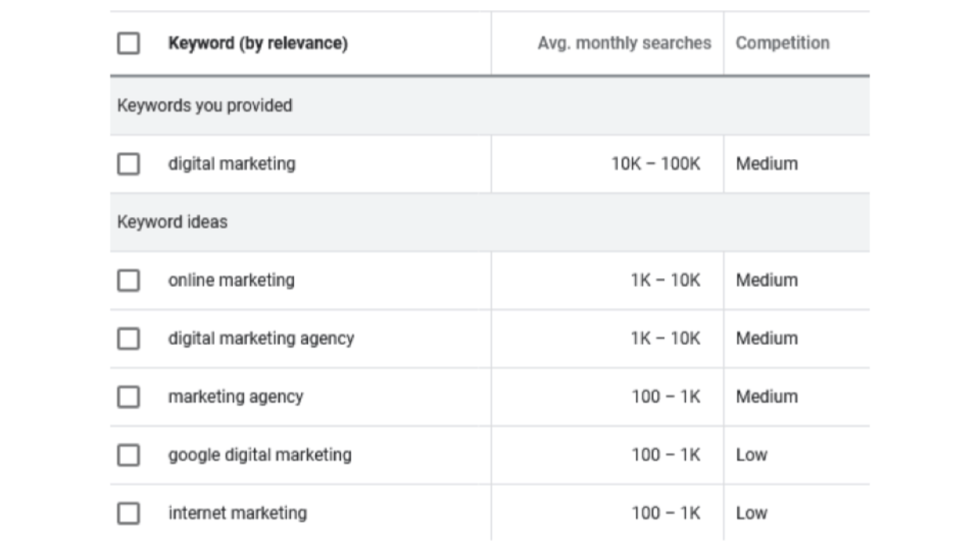Image resolution: width=980 pixels, height=551 pixels.
Task: Click digital marketing agency keyword text
Action: pos(260,339)
